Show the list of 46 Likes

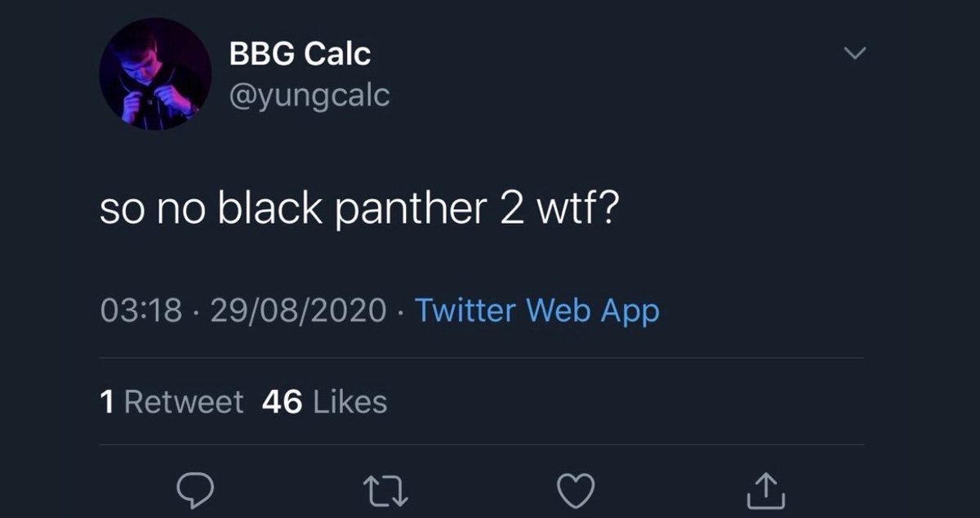click(x=325, y=401)
